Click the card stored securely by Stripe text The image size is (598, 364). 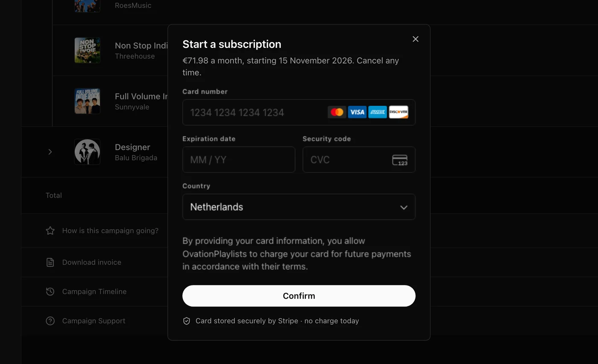(x=277, y=321)
